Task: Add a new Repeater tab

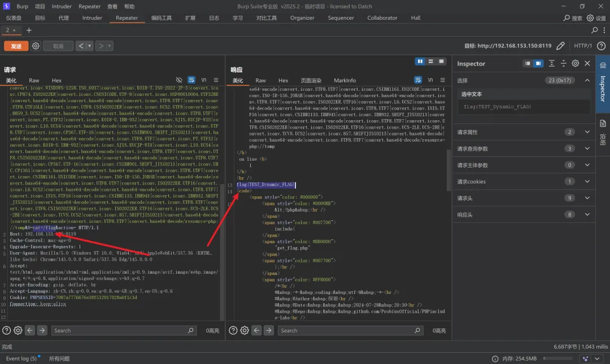Action: (29, 30)
